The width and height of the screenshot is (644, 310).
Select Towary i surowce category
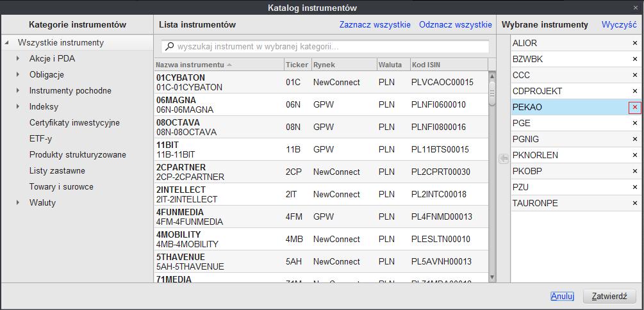coord(62,187)
